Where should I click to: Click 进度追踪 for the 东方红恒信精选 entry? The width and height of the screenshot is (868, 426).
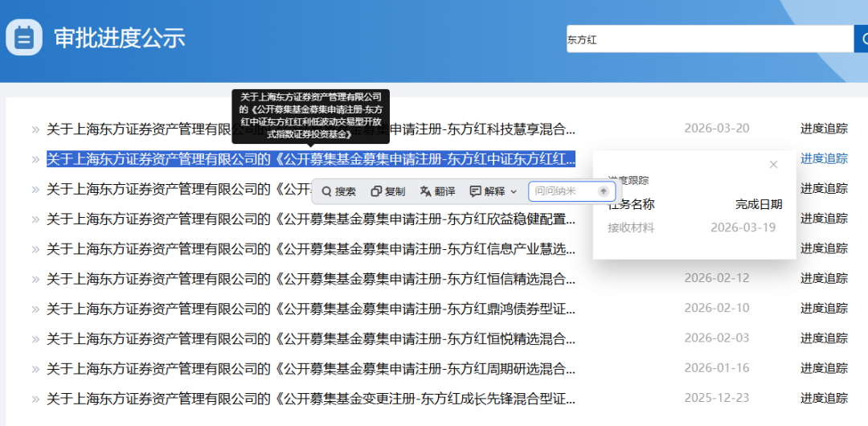pos(823,279)
